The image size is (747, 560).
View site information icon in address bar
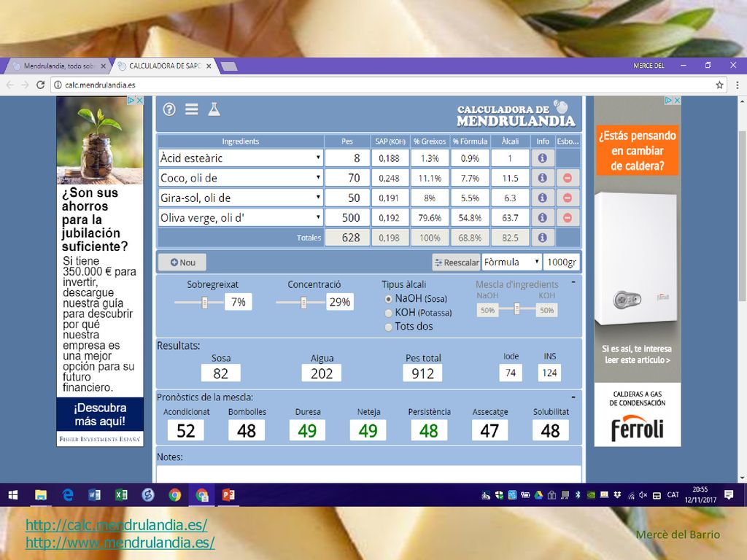[58, 85]
